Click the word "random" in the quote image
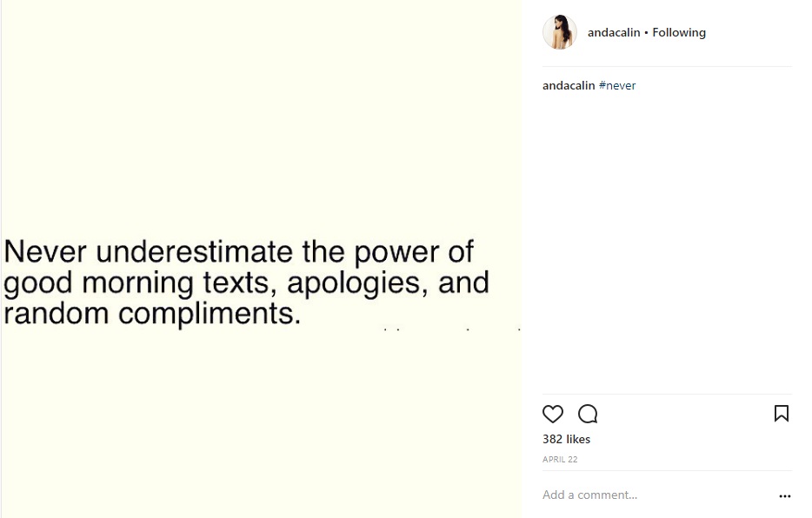Image resolution: width=812 pixels, height=518 pixels. (57, 313)
